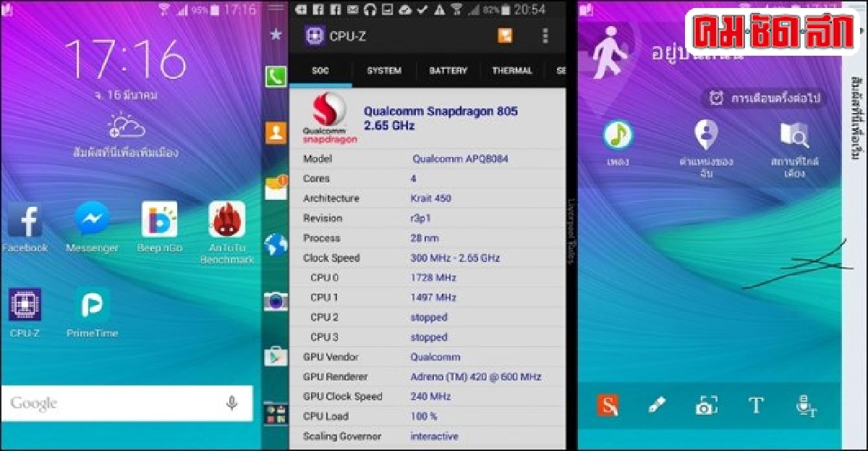Tap the 17:16 clock widget

125,59
